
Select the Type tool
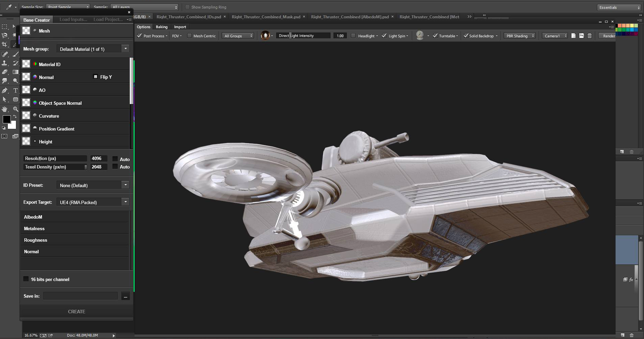[x=16, y=91]
